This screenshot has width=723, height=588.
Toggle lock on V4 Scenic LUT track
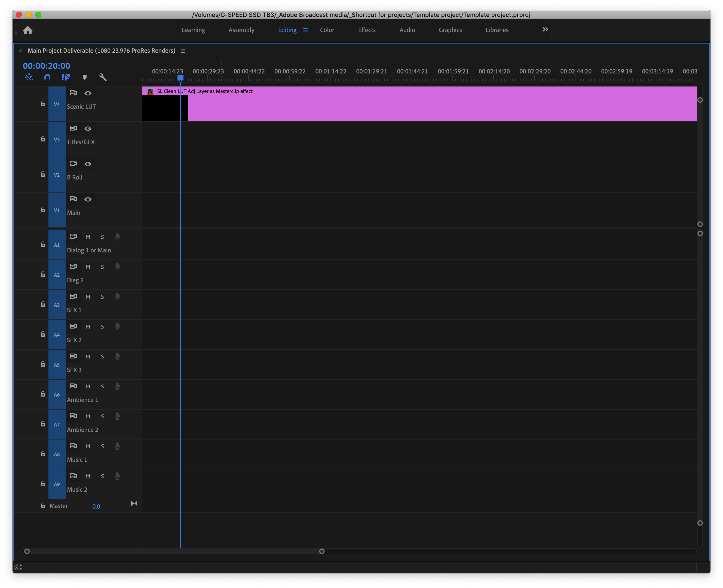43,104
